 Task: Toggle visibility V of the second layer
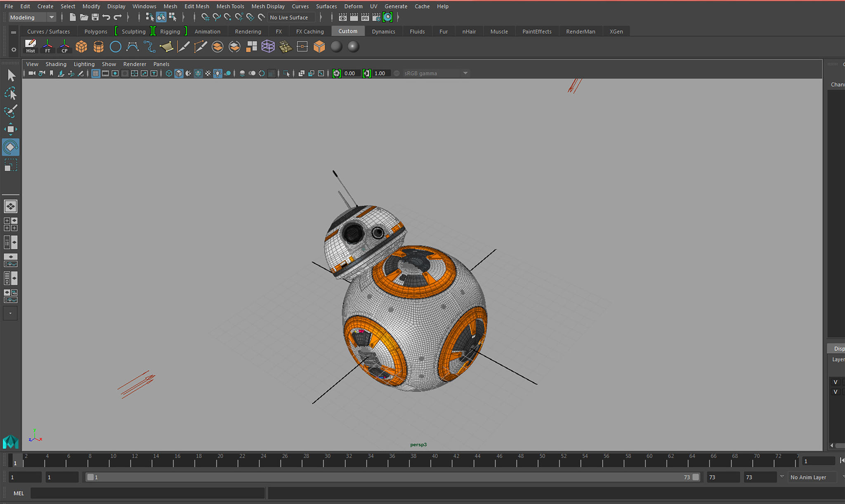pyautogui.click(x=835, y=392)
